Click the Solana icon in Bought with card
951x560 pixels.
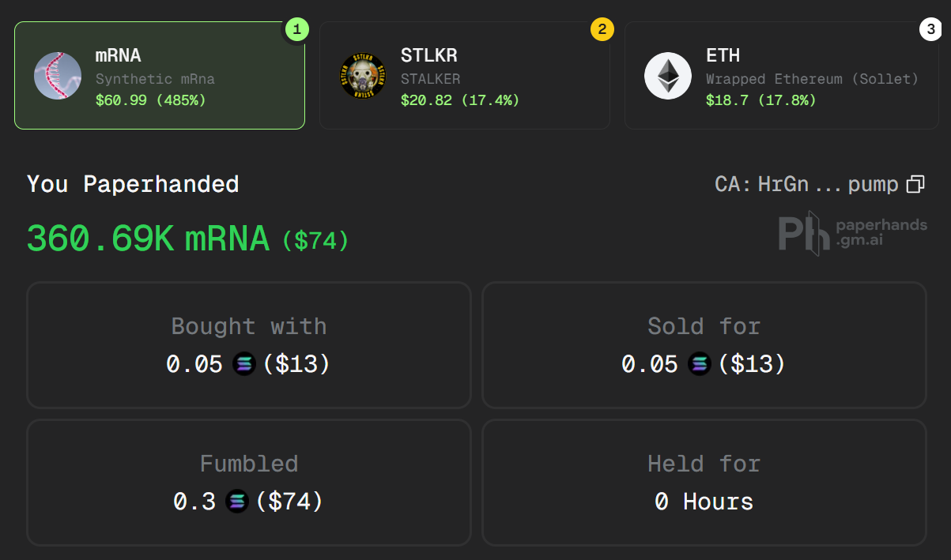(243, 364)
